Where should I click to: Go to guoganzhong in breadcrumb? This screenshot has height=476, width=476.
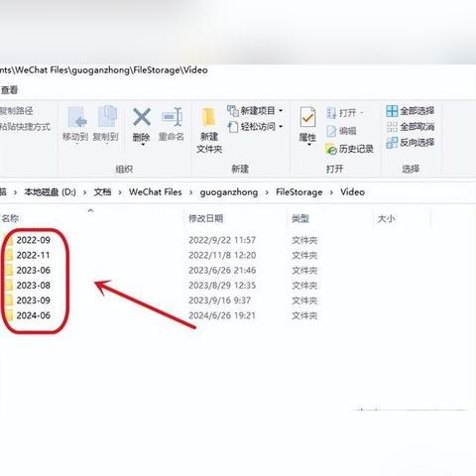[229, 192]
